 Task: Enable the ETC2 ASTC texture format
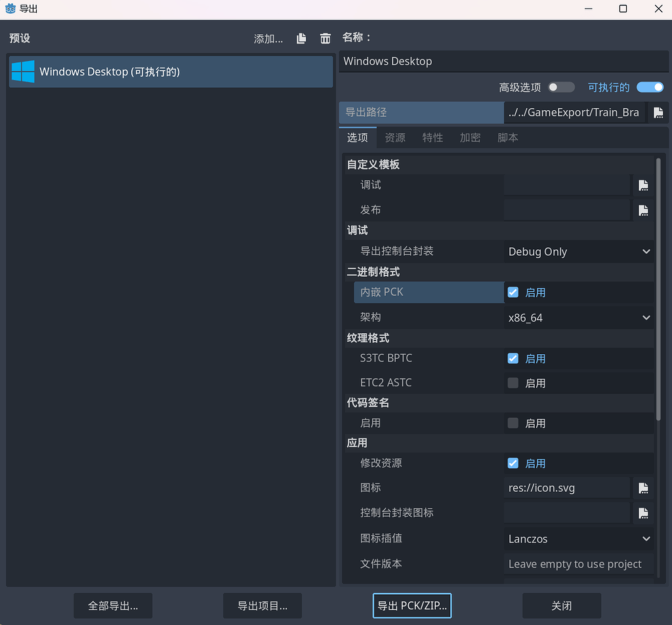pyautogui.click(x=512, y=383)
